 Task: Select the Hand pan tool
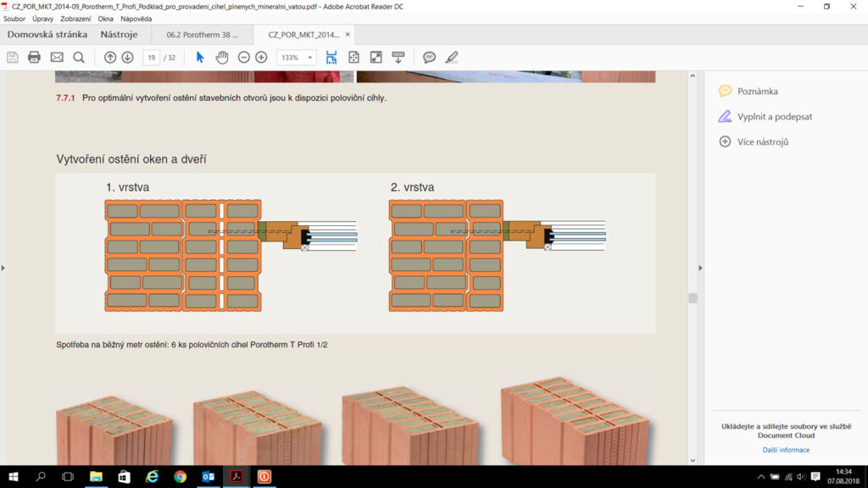[x=222, y=58]
